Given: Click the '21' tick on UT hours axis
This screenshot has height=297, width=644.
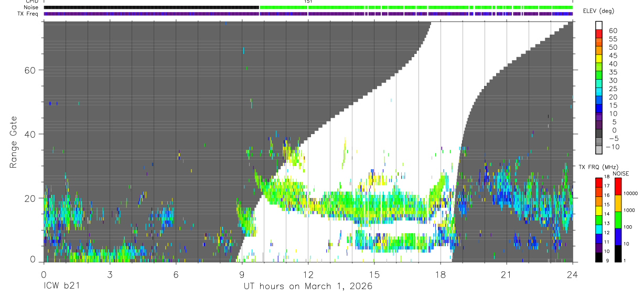Looking at the screenshot, I should coord(507,274).
